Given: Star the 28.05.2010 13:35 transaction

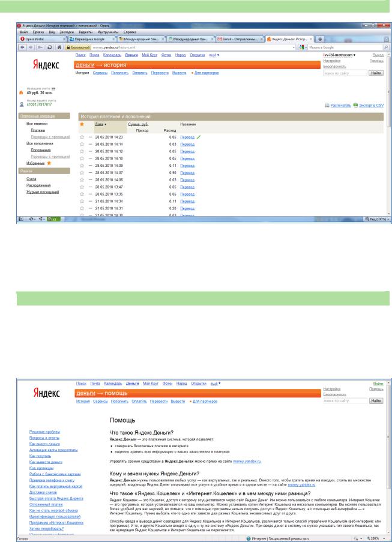Looking at the screenshot, I should [82, 194].
